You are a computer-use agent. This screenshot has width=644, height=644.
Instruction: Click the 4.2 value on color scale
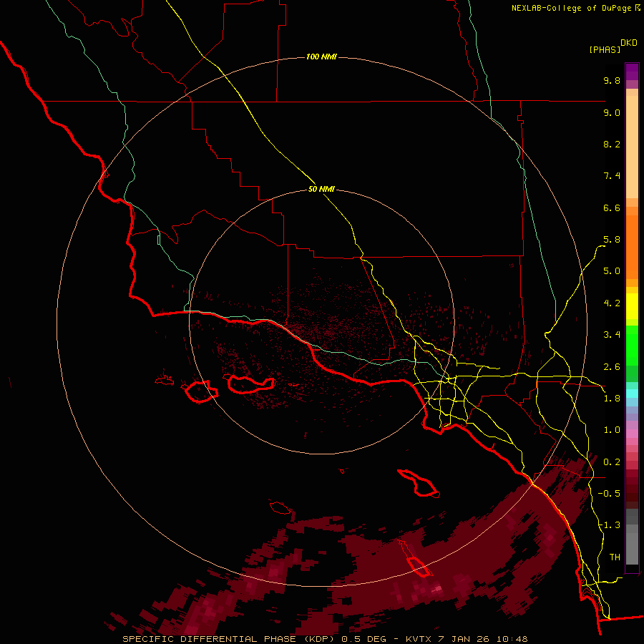point(612,303)
